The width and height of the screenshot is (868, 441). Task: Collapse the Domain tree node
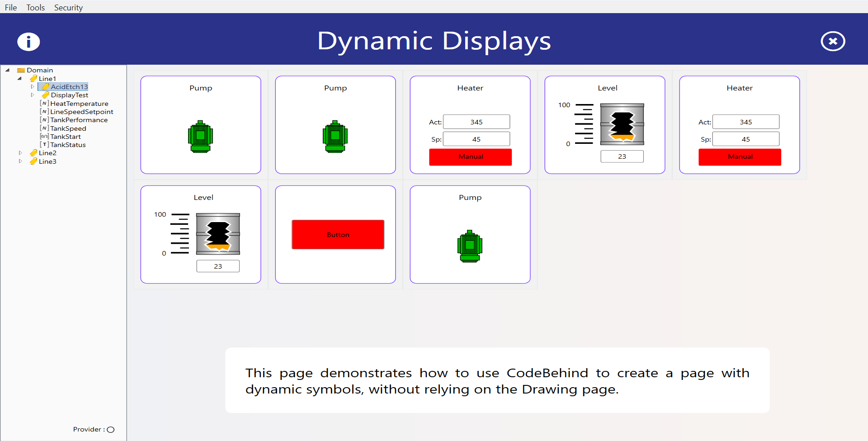[x=8, y=70]
